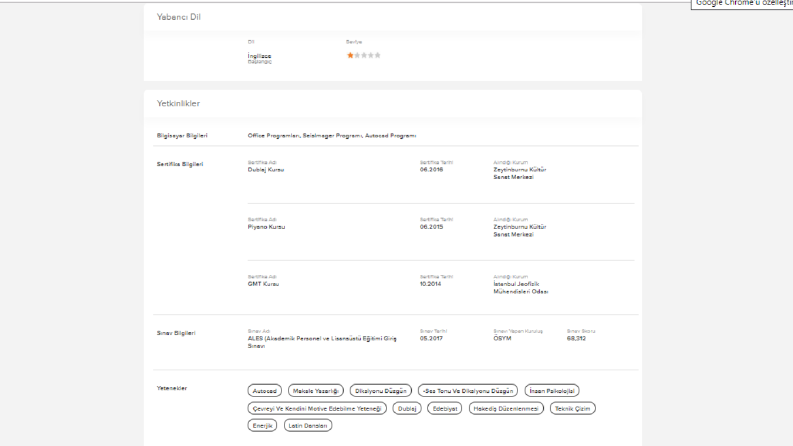Select the Enerjik tag
This screenshot has width=793, height=446.
tap(262, 426)
